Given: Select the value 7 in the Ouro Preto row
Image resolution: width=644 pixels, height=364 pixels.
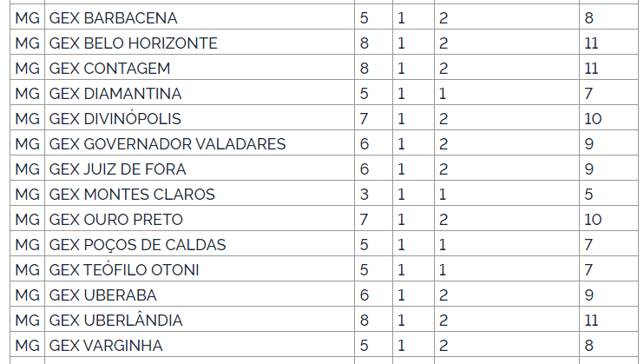Looking at the screenshot, I should [x=364, y=219].
